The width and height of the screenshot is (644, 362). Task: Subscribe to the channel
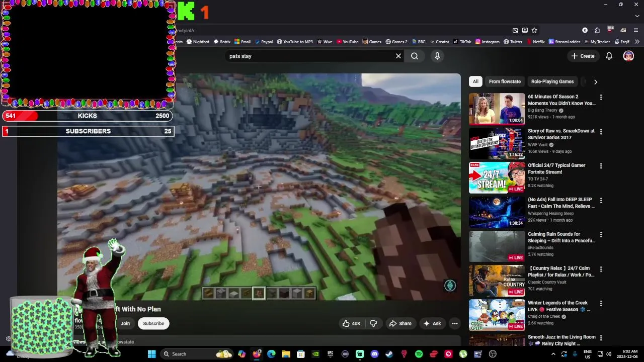[153, 324]
